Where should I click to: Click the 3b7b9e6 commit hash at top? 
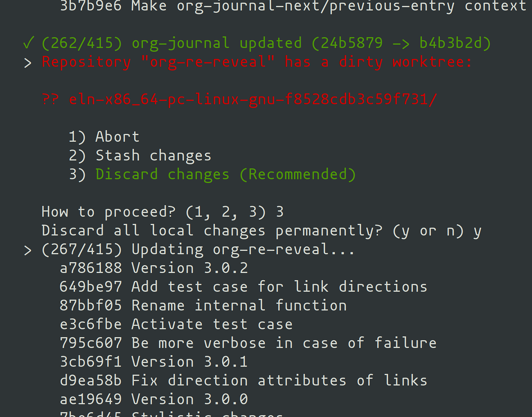click(91, 6)
